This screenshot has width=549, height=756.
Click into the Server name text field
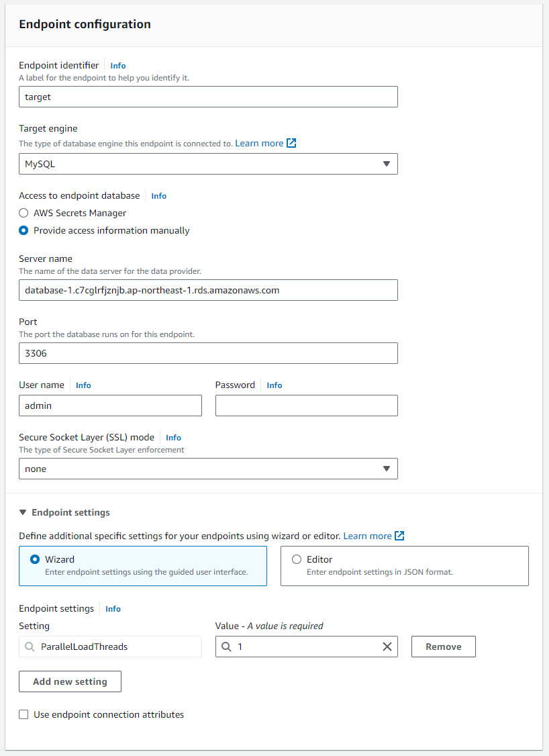click(x=208, y=290)
